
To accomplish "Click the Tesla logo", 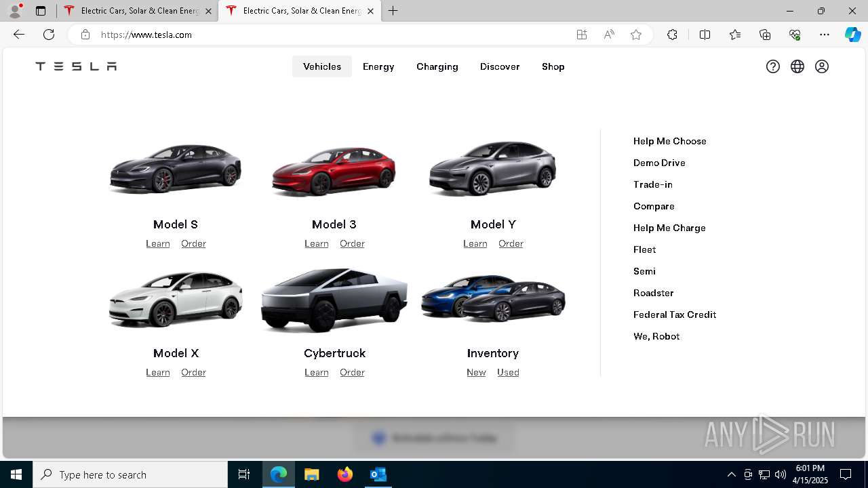I will [x=76, y=66].
